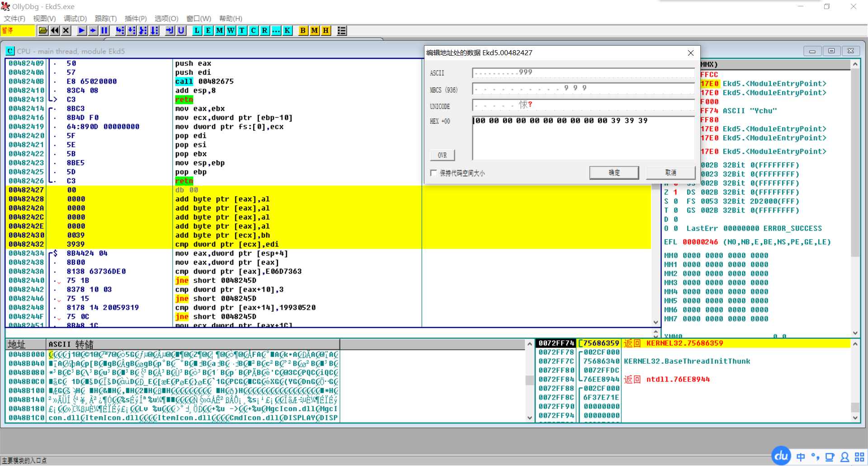The image size is (868, 466).
Task: Click inside the ASCII input field
Action: [583, 72]
